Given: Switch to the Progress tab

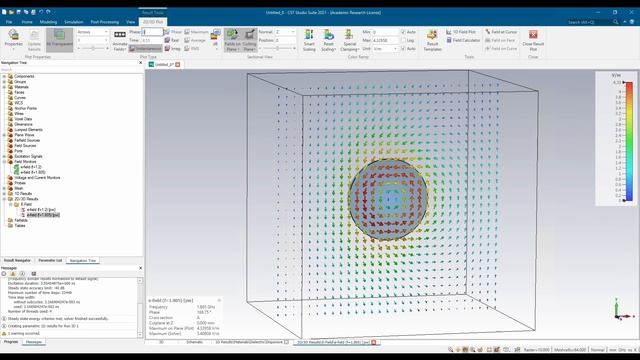Looking at the screenshot, I should click(x=11, y=342).
